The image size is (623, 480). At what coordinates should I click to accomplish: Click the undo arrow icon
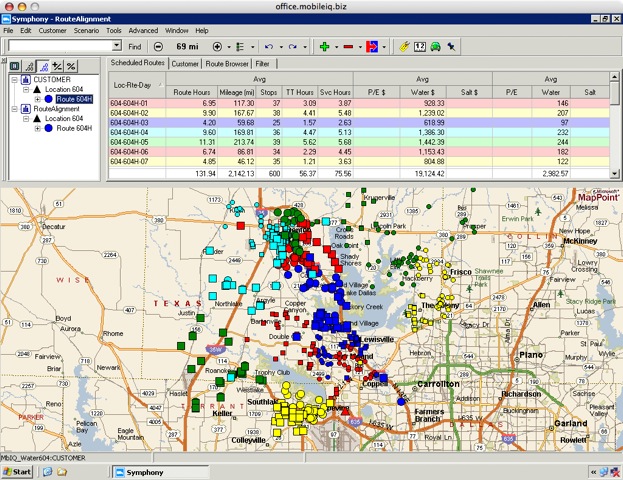click(269, 46)
